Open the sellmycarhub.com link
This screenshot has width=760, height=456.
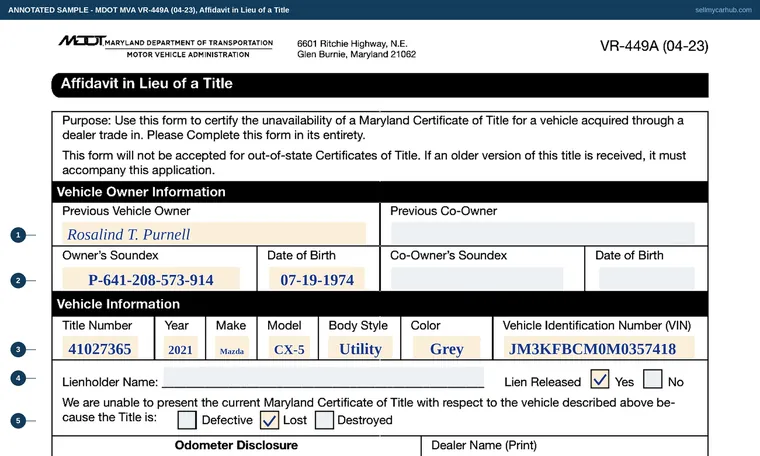[723, 10]
